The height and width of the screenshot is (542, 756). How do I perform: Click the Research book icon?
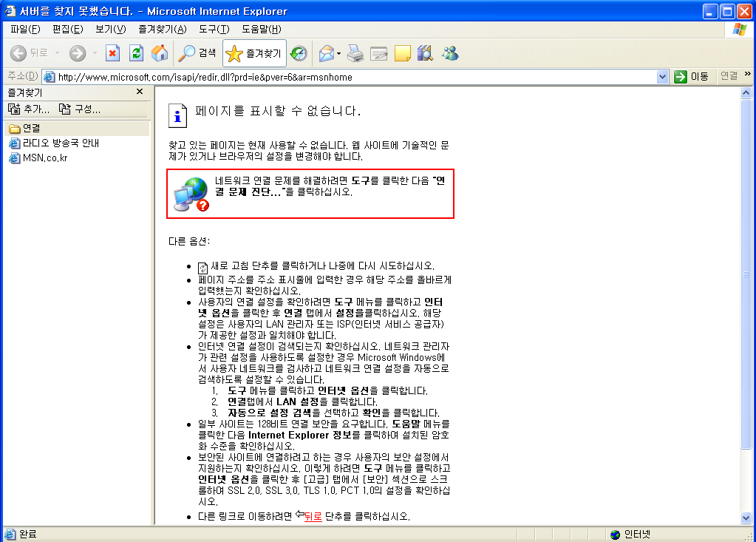425,53
